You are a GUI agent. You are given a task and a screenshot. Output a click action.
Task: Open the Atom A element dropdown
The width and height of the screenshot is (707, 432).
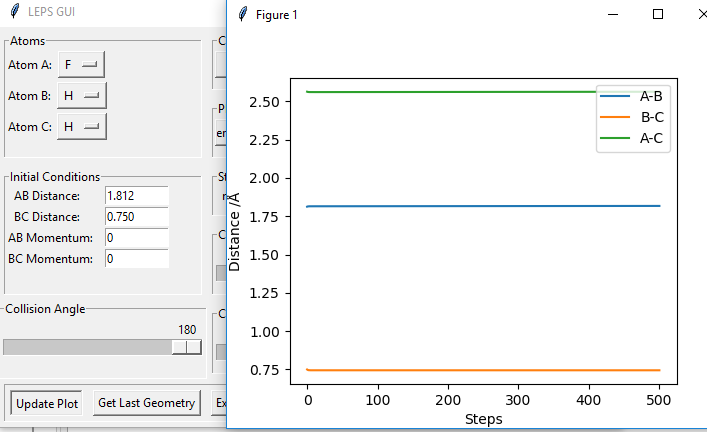81,64
